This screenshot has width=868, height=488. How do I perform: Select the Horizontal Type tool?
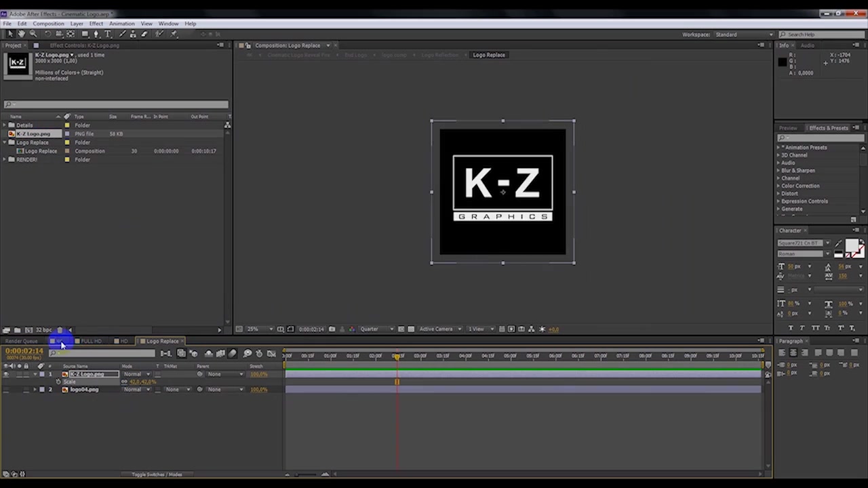108,34
